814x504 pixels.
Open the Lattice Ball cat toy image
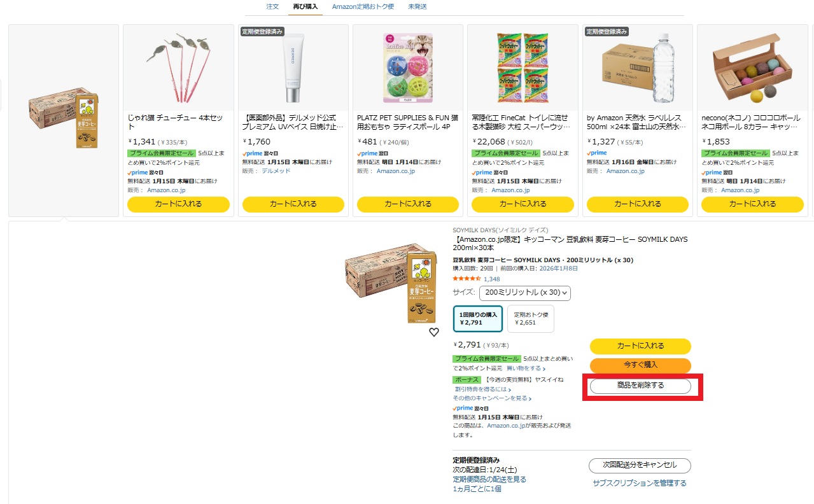[x=407, y=68]
